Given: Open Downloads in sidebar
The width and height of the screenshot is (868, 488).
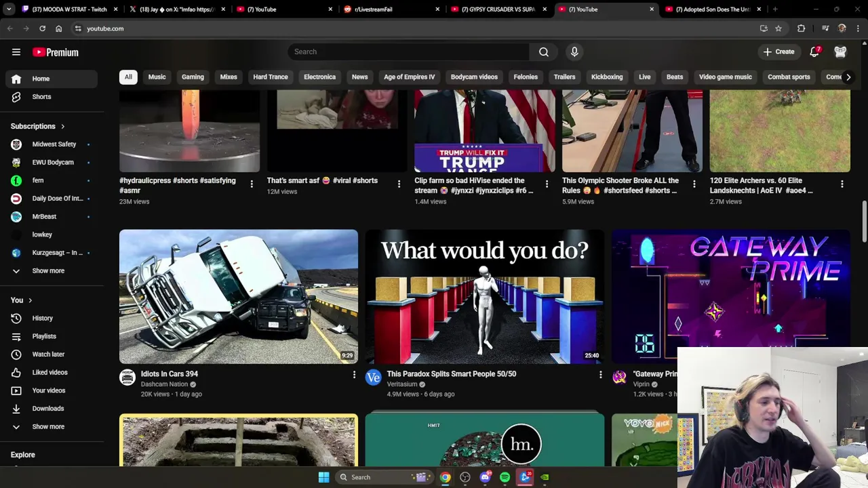Looking at the screenshot, I should 52,409.
